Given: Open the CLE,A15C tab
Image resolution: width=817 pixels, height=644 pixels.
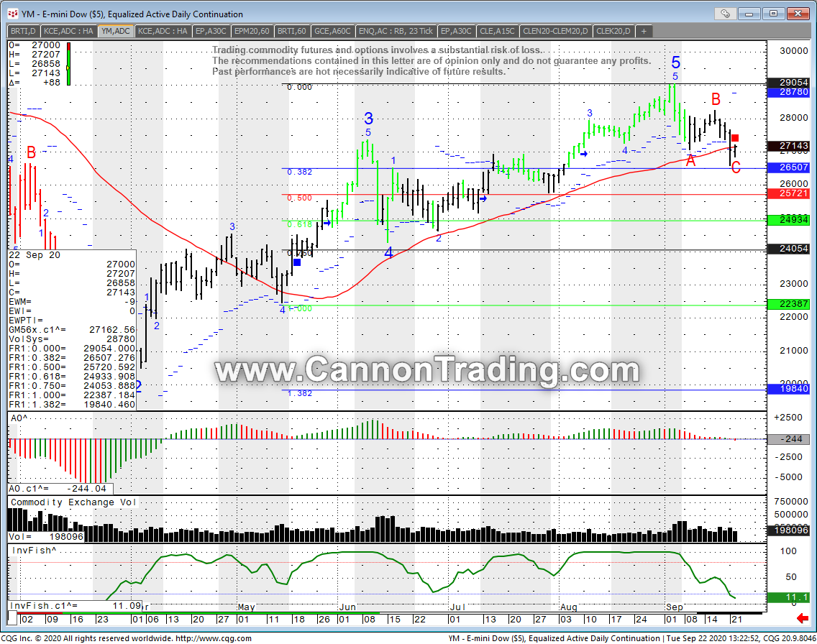Looking at the screenshot, I should click(x=497, y=31).
